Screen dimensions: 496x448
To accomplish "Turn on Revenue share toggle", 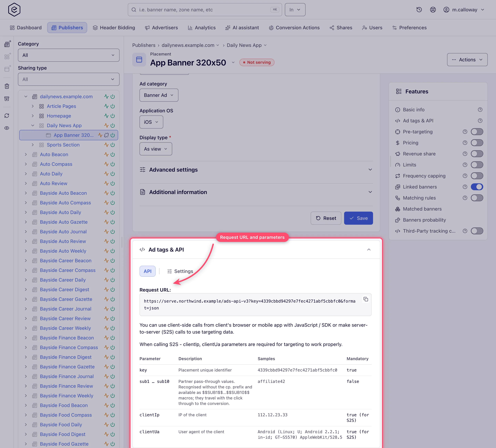I will 477,154.
